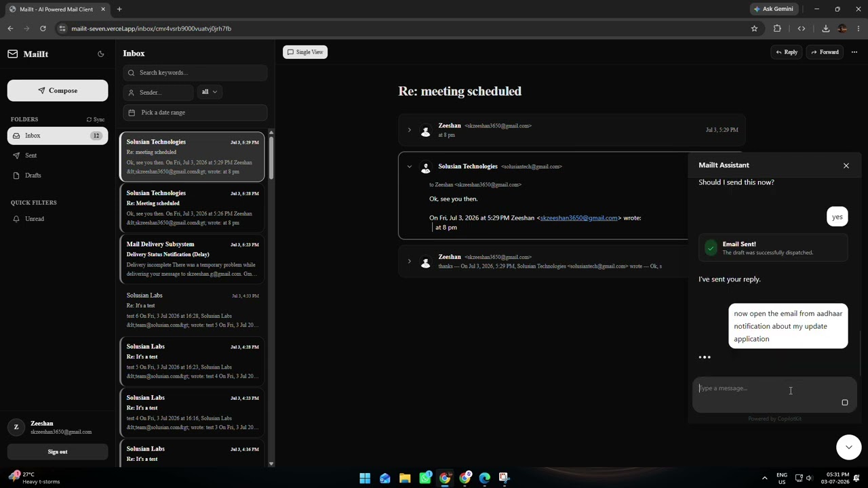This screenshot has width=868, height=488.
Task: Open the Drafts folder
Action: 58,176
